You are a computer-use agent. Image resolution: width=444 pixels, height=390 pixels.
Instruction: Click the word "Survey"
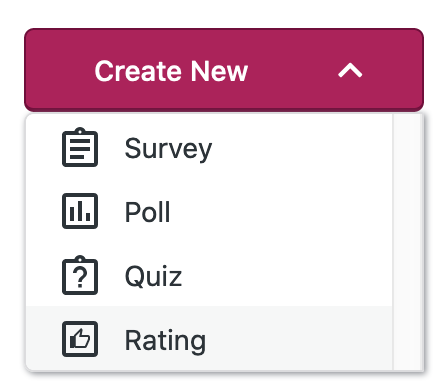[x=168, y=149]
